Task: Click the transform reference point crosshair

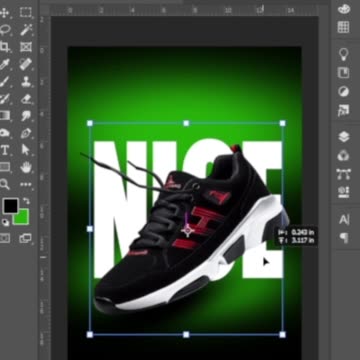Action: [x=188, y=230]
